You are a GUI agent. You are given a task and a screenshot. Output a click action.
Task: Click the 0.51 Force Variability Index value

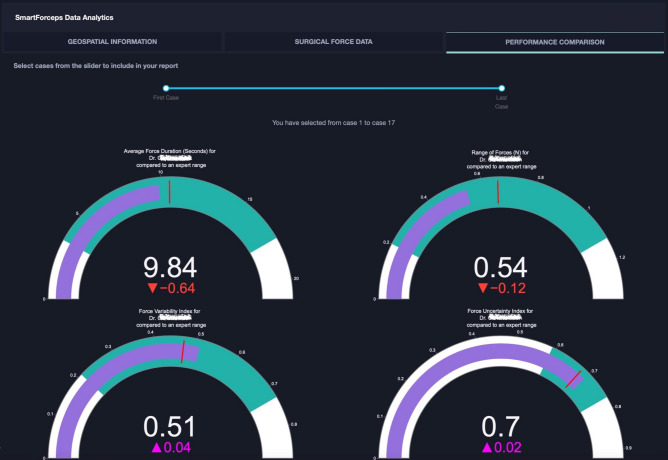170,427
